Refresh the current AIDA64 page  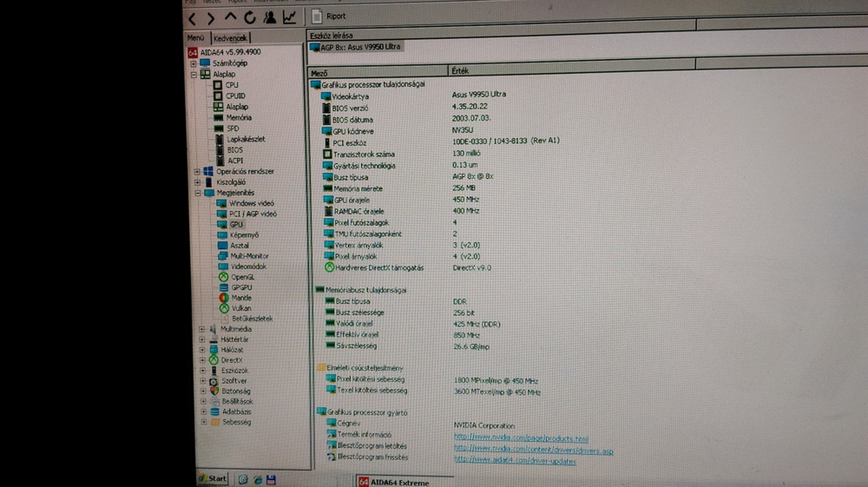click(x=250, y=18)
